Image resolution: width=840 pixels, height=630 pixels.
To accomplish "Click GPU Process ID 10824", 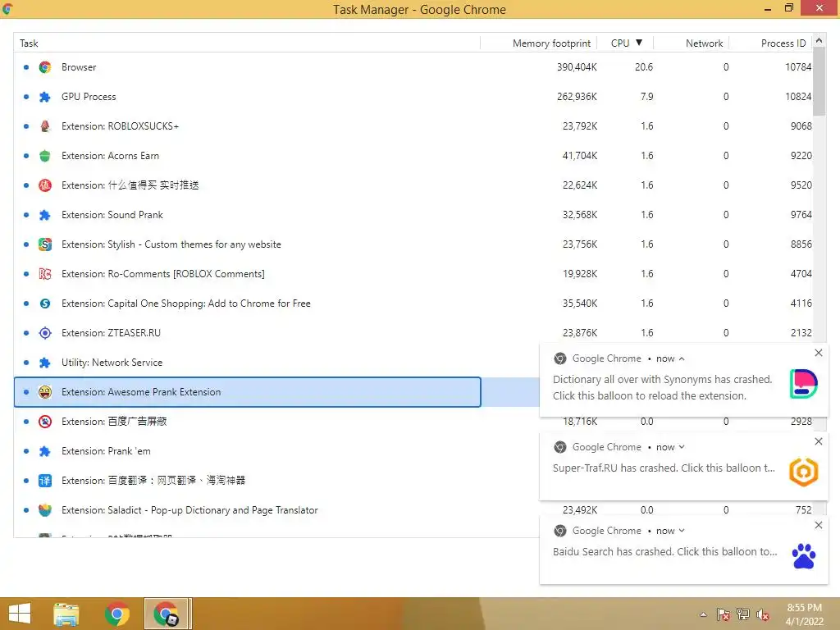I will point(798,97).
